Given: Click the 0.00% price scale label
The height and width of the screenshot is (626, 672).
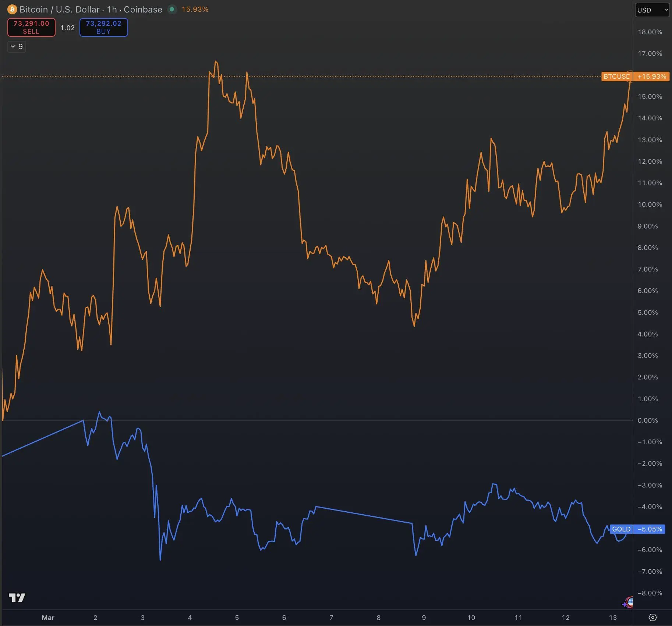Looking at the screenshot, I should pos(647,420).
